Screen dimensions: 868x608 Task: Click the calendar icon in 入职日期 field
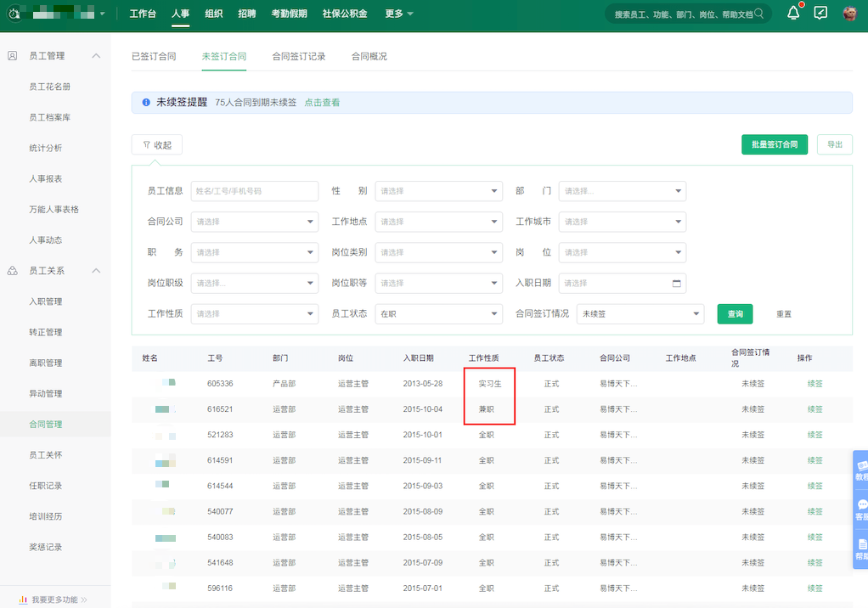point(676,284)
